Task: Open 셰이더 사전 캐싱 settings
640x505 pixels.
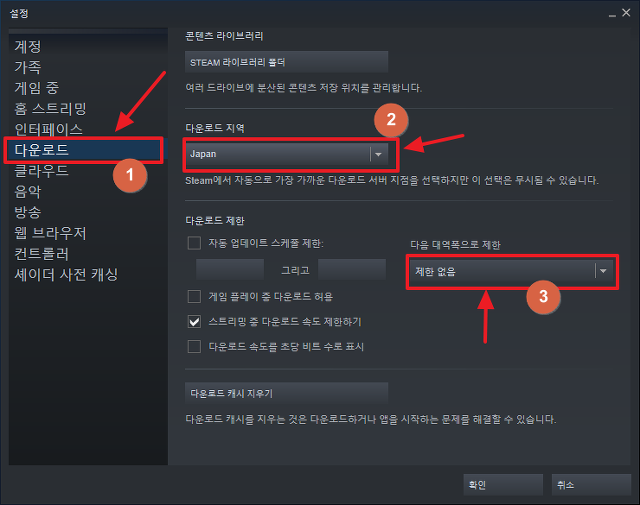Action: click(66, 274)
